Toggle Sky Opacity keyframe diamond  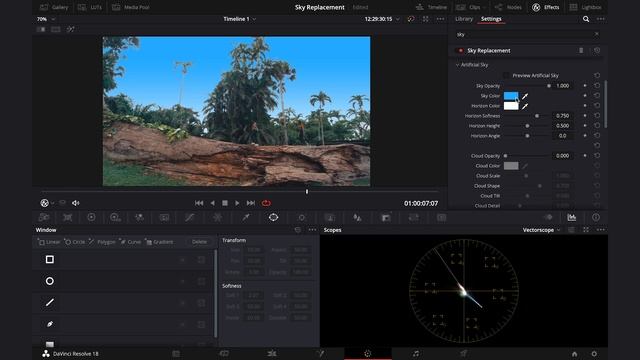click(x=585, y=86)
